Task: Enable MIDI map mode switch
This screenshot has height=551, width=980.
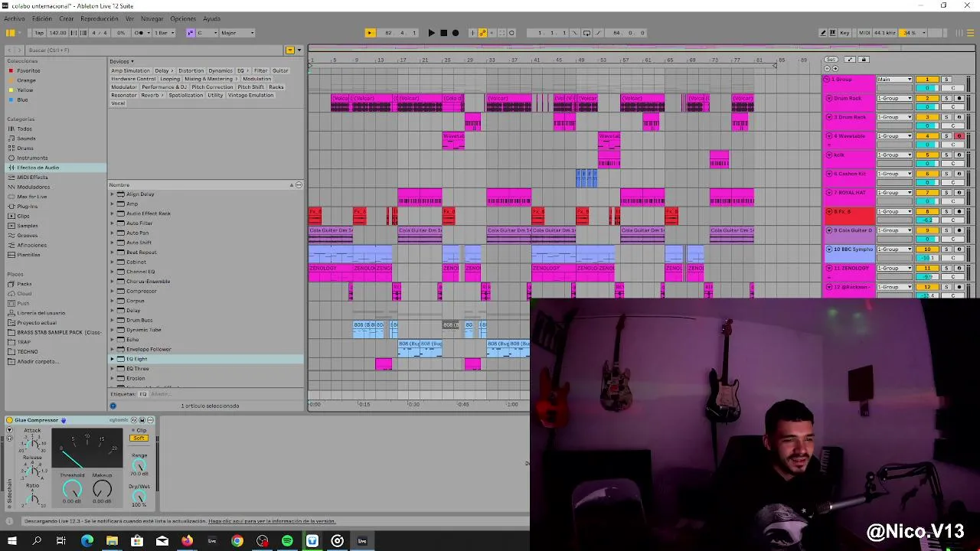Action: point(864,33)
